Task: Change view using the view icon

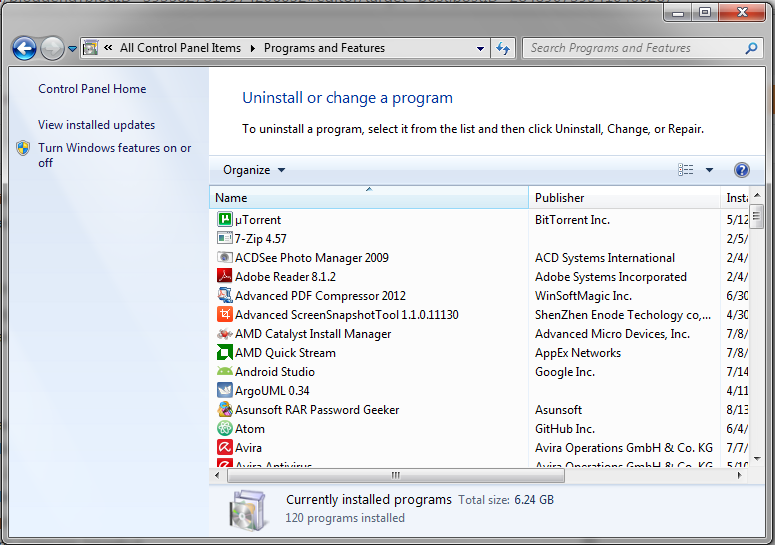Action: pyautogui.click(x=685, y=170)
